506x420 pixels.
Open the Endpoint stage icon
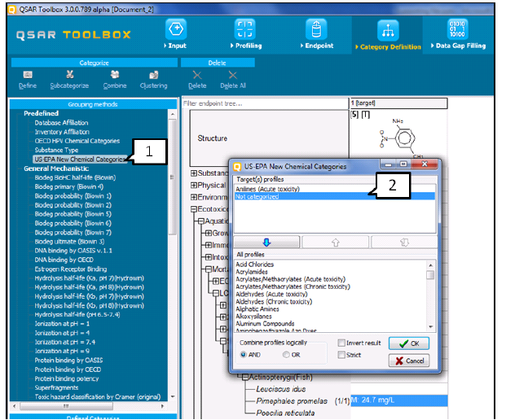coord(316,29)
